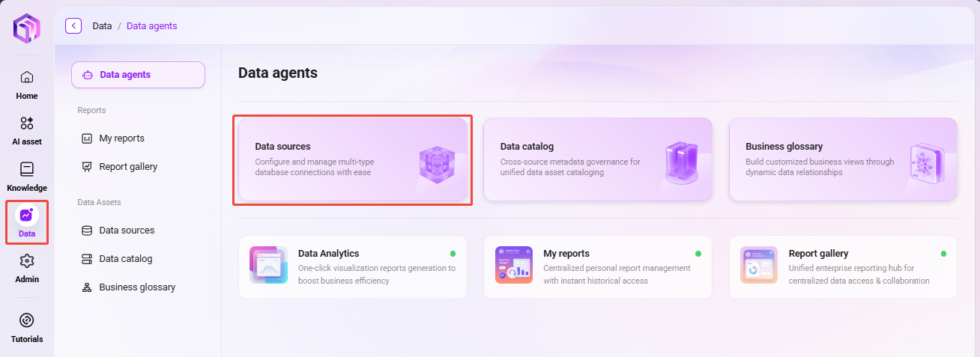Open the Business glossary card

843,159
